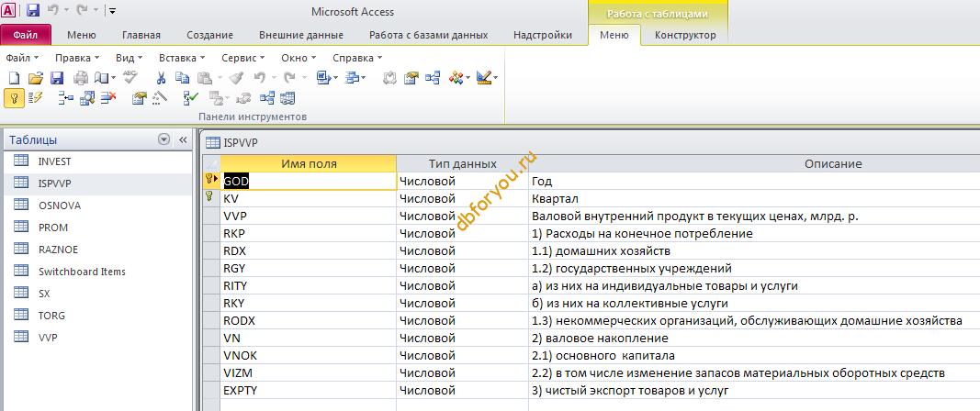
Task: Switch to Создание ribbon tab
Action: (210, 35)
